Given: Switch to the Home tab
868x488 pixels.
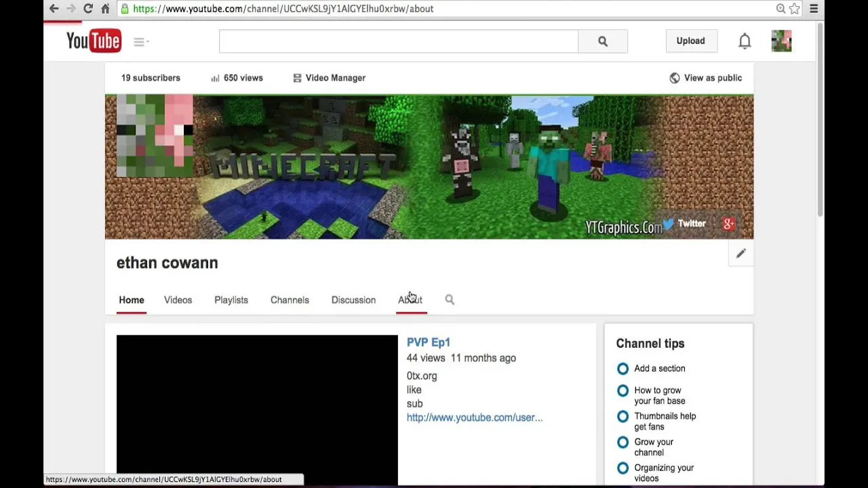Looking at the screenshot, I should click(132, 300).
